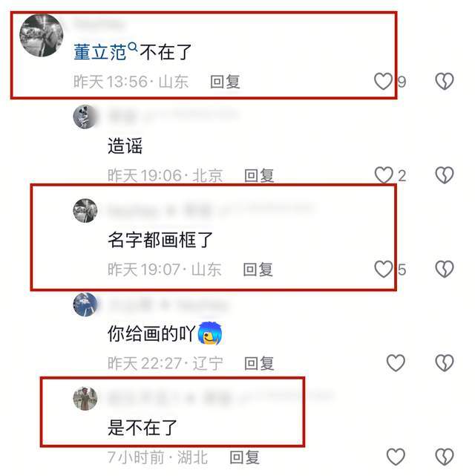
Task: Dislike the 是不在了 comment
Action: point(445,457)
